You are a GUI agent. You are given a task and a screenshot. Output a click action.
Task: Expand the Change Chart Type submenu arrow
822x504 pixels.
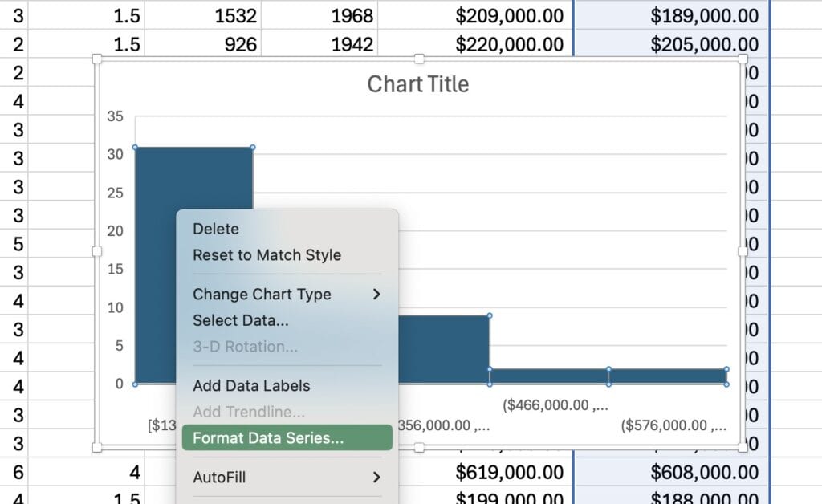(376, 295)
